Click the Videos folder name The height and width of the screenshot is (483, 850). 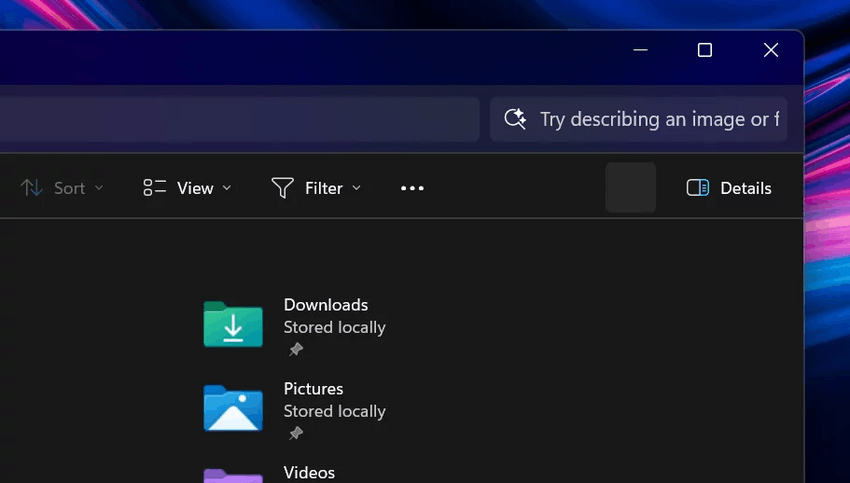click(309, 472)
